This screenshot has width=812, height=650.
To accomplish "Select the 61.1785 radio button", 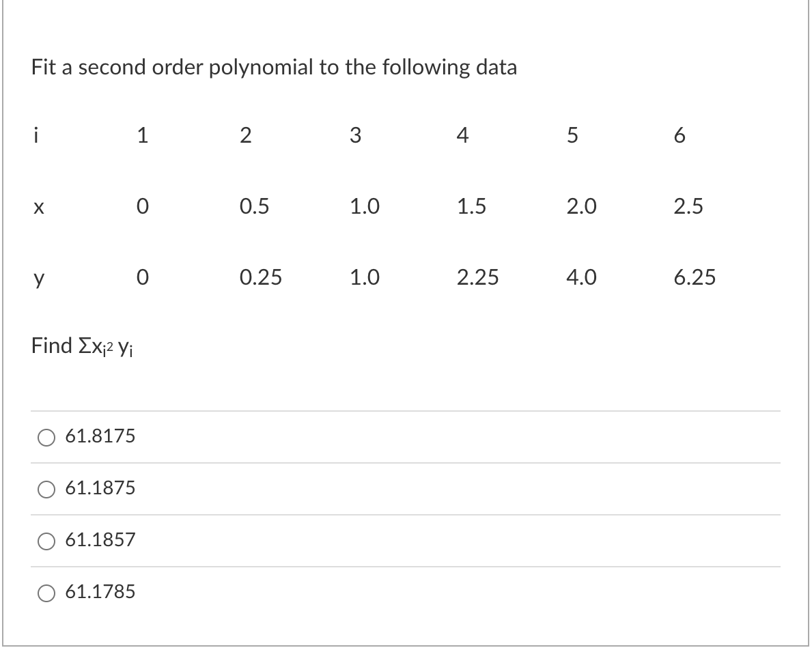I will pyautogui.click(x=46, y=593).
